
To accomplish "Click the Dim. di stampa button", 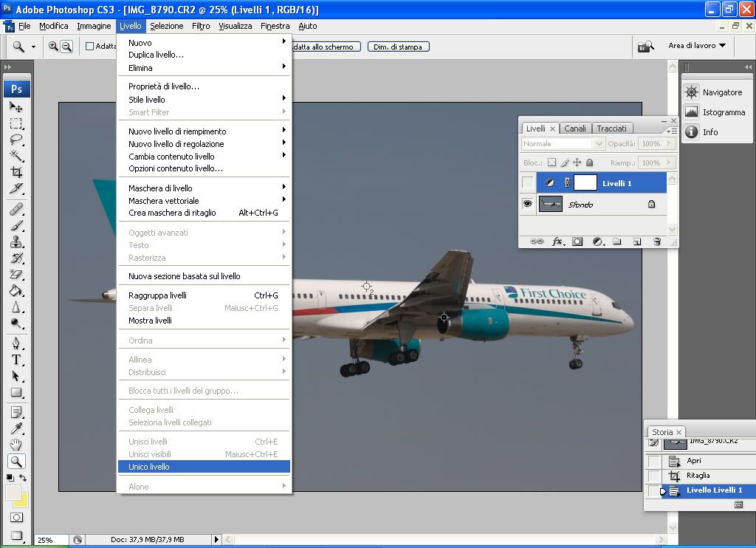I will (x=398, y=47).
